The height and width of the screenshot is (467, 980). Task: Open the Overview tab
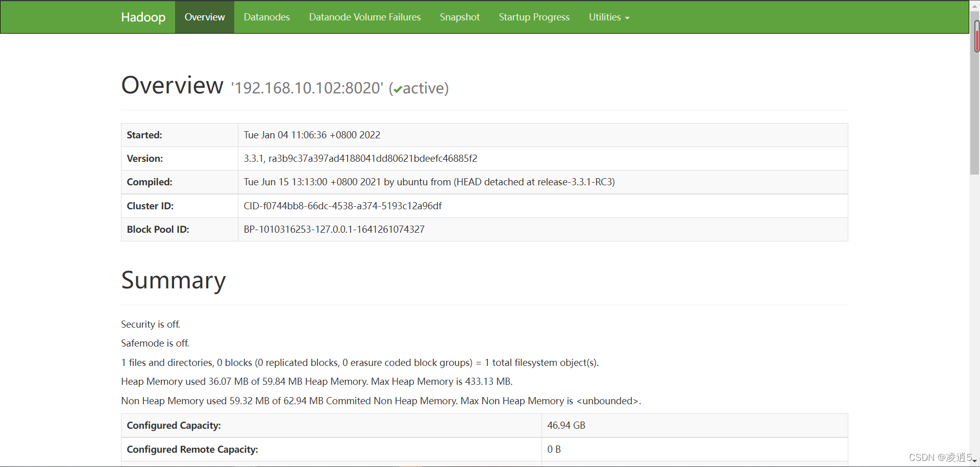(205, 17)
